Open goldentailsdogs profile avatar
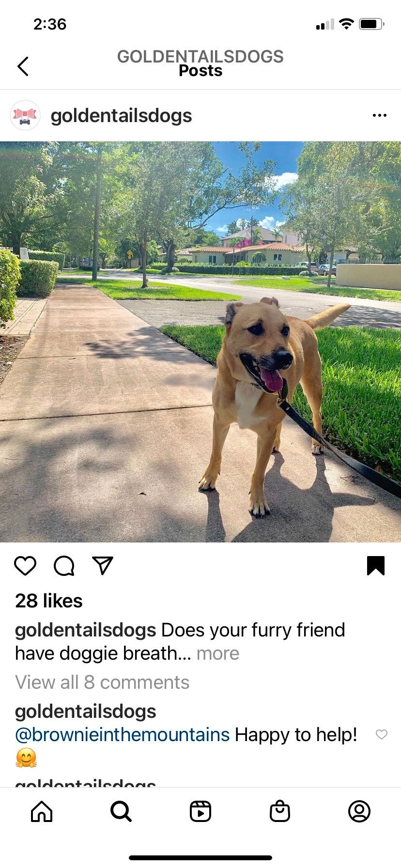 click(25, 115)
